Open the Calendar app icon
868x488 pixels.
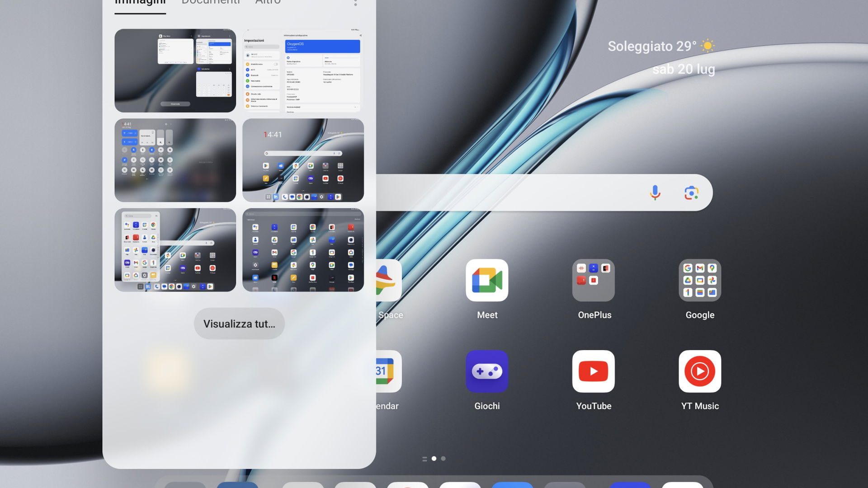click(389, 371)
